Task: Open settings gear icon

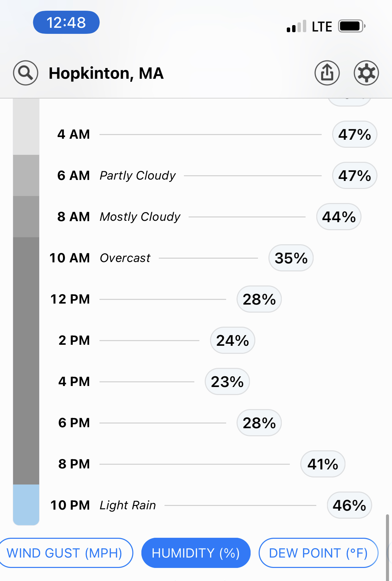Action: (366, 73)
